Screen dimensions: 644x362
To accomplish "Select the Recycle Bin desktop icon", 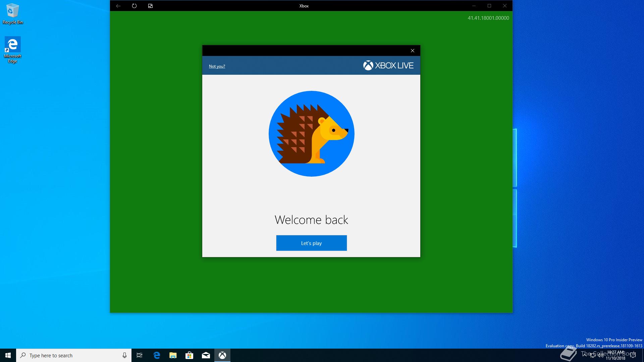I will tap(13, 14).
